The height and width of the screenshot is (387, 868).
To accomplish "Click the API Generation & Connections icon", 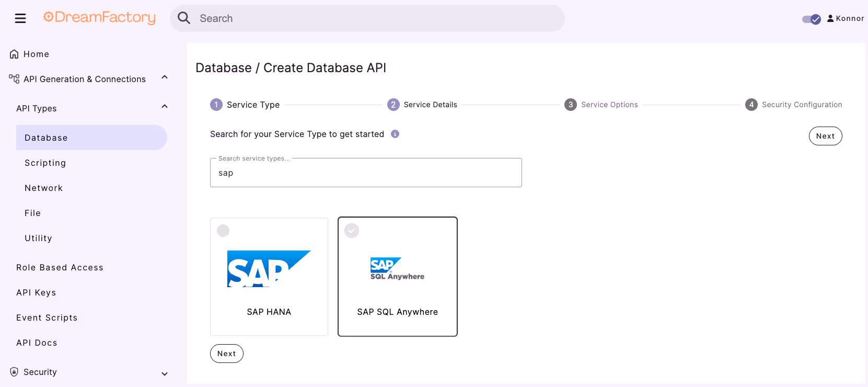I will click(x=14, y=79).
